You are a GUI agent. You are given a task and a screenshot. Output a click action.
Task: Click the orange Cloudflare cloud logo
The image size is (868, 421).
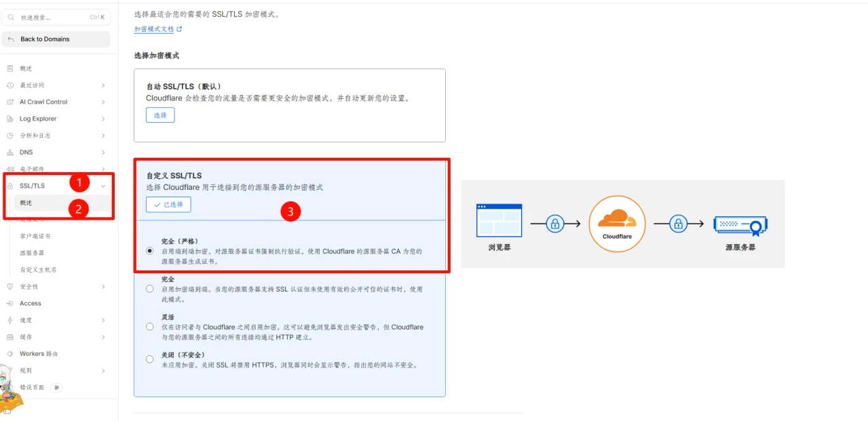pos(617,218)
